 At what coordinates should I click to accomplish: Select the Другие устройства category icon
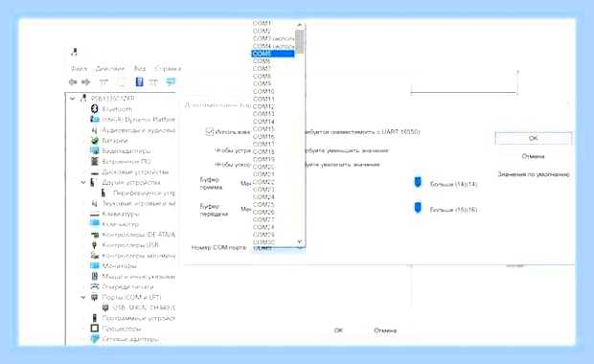(x=93, y=183)
